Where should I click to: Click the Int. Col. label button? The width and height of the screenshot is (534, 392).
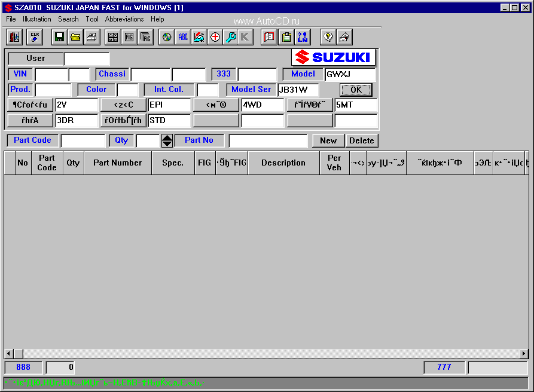tap(169, 90)
